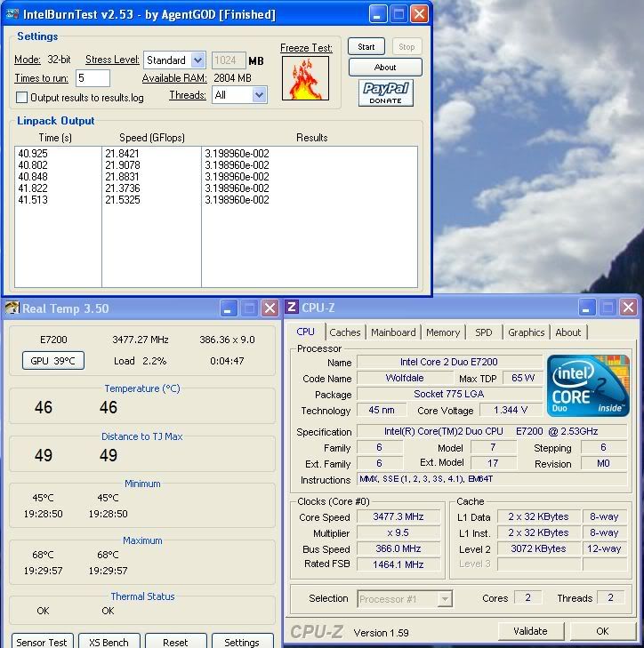Click the Freeze Test flame image

pos(305,78)
